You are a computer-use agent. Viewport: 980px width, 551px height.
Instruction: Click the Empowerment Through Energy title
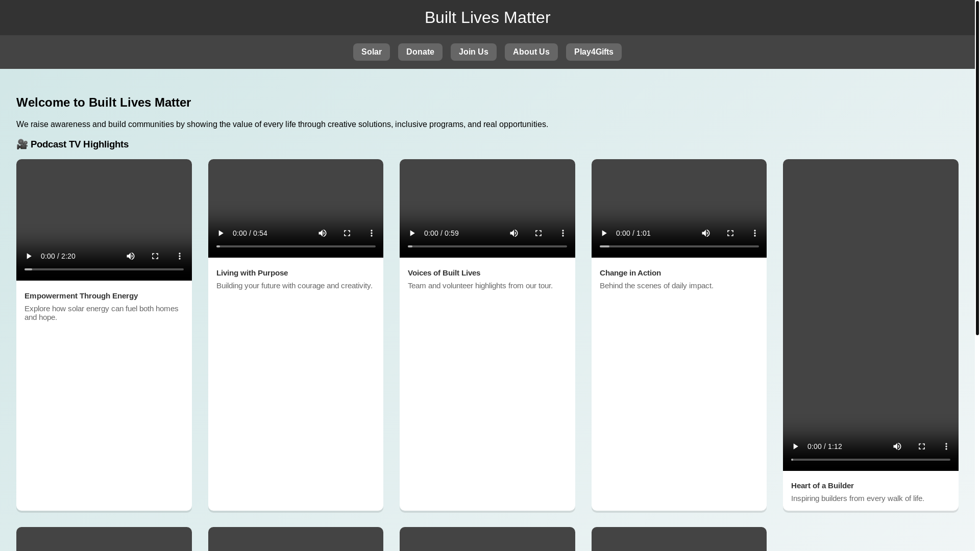click(81, 296)
